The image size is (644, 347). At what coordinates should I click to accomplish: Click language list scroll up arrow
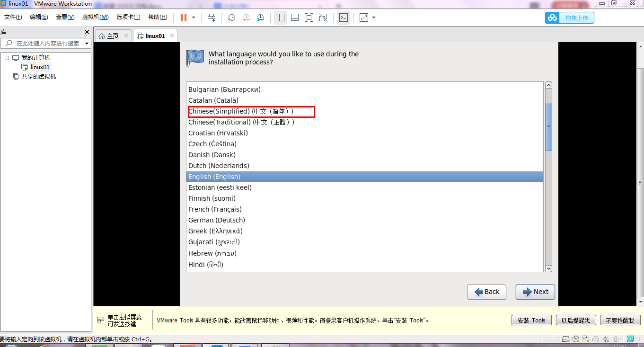click(549, 85)
